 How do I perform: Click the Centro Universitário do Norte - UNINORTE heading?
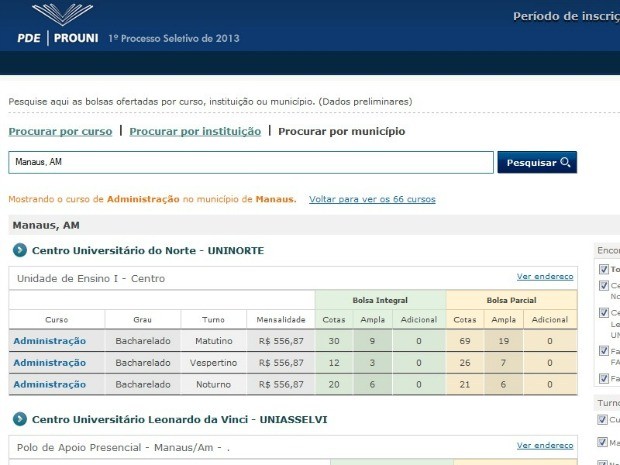click(148, 251)
